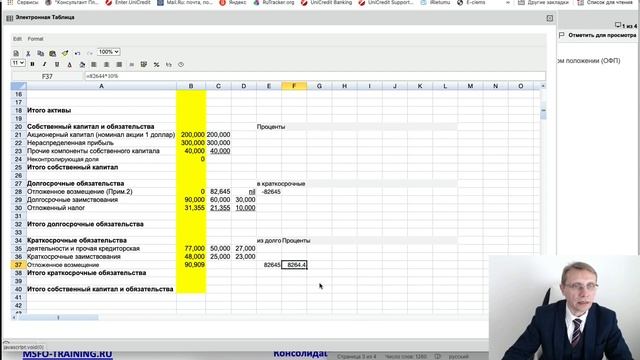Click the select-all corner of the grid
640x360 pixels.
coord(18,86)
